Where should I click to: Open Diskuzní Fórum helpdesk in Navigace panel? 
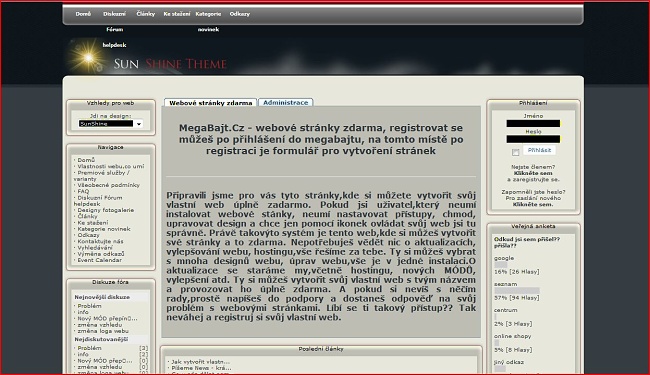pos(99,201)
